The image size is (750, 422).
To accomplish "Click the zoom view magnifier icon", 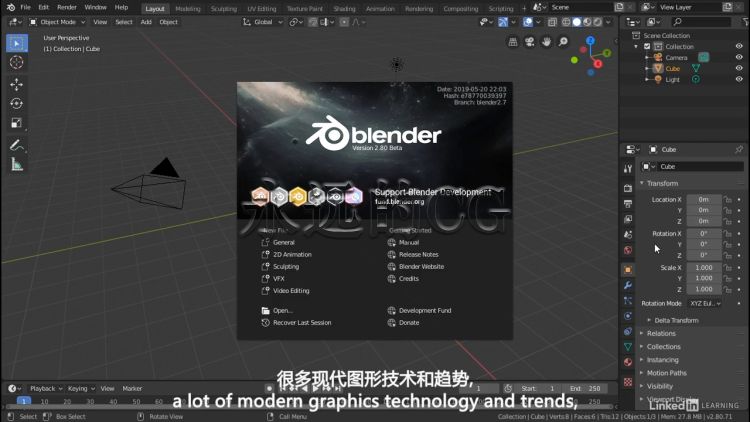I will [563, 42].
